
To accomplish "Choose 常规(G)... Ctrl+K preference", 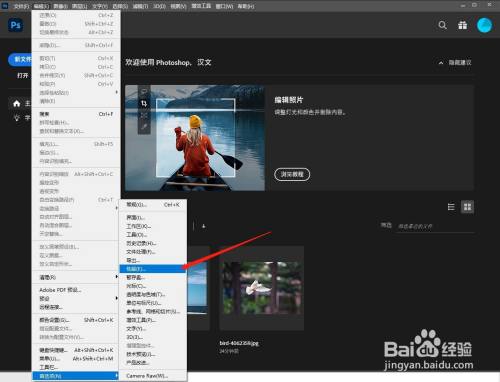I will (x=153, y=204).
